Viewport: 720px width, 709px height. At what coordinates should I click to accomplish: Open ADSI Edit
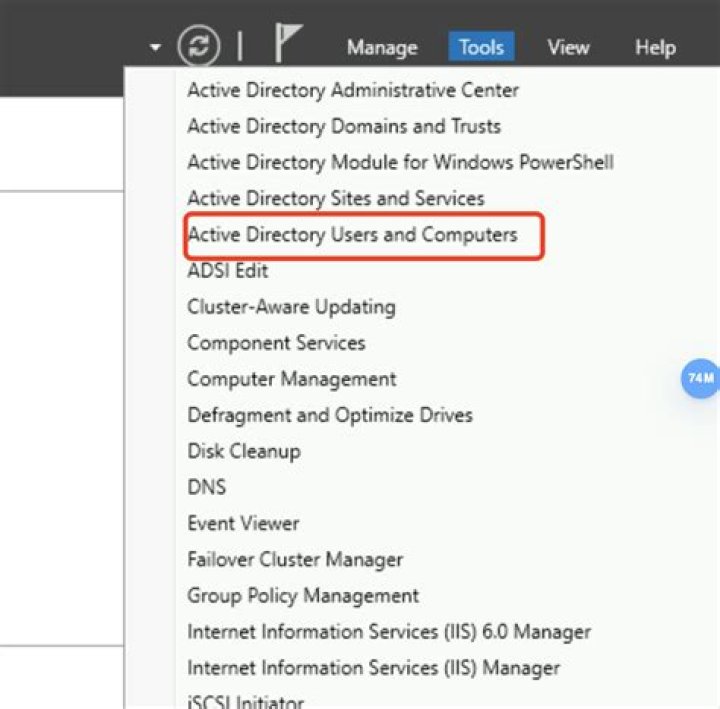coord(227,270)
